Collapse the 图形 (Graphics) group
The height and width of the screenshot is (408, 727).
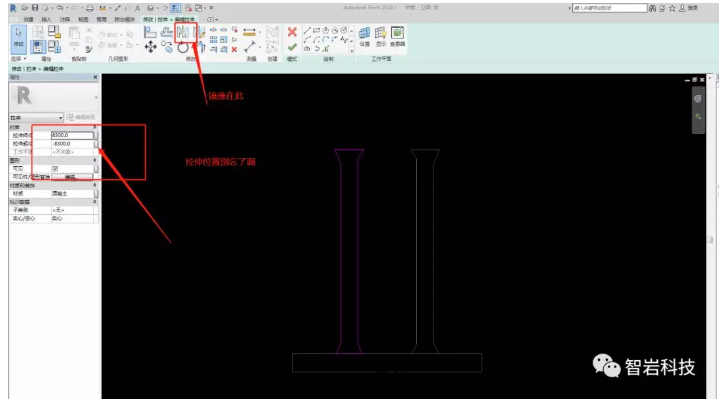coord(95,160)
